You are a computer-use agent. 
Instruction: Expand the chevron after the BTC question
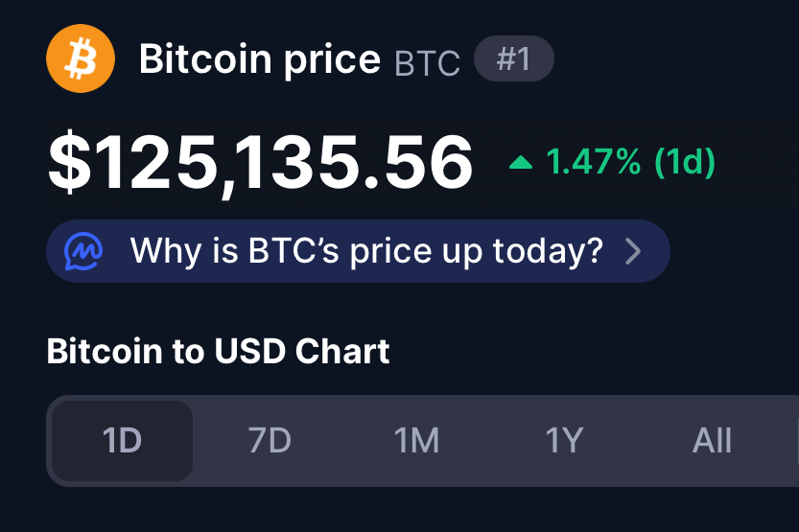click(x=632, y=251)
